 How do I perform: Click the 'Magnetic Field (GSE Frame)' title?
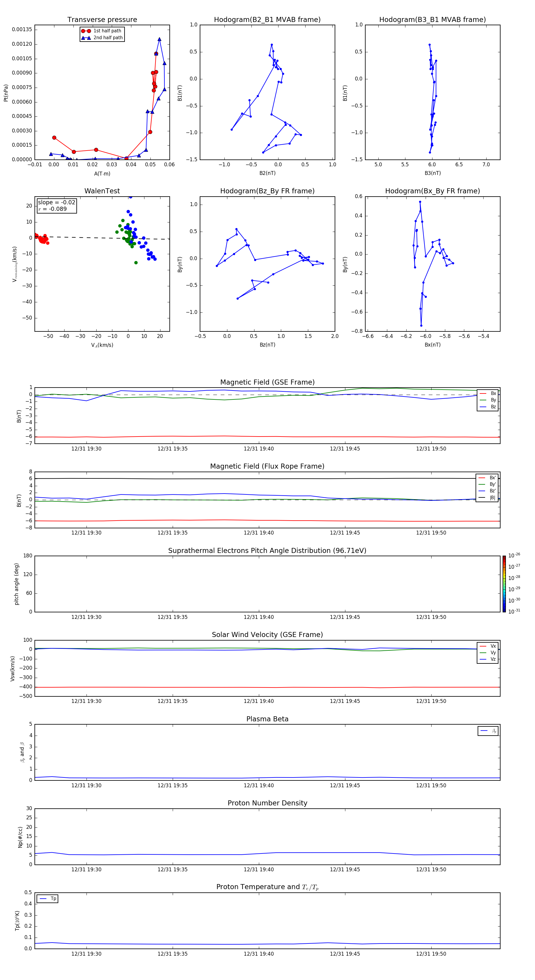click(267, 382)
